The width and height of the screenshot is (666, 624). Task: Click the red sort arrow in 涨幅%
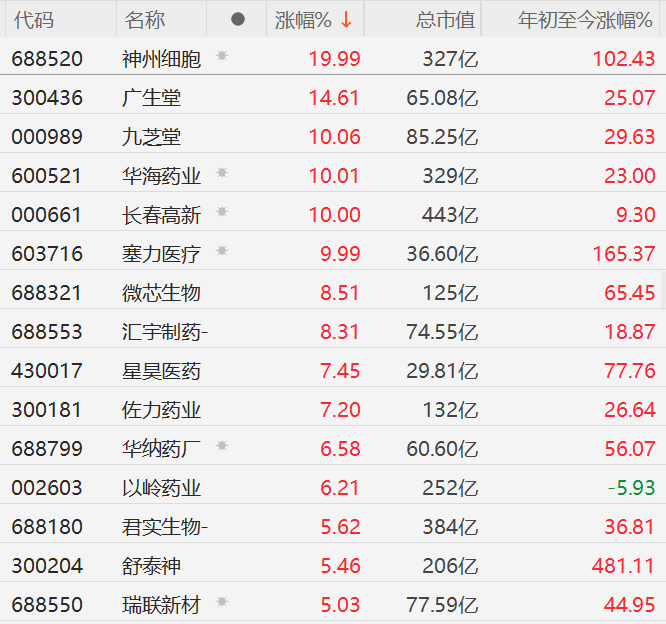pos(346,20)
